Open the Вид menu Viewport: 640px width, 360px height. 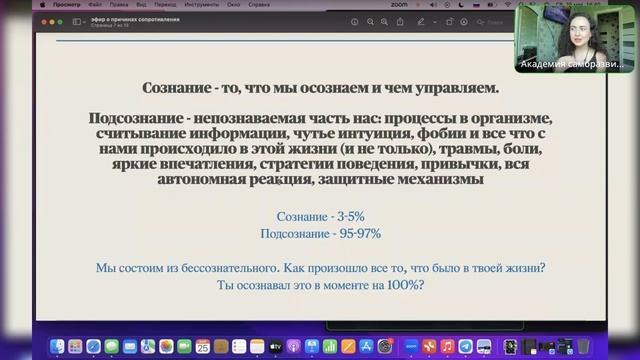141,4
